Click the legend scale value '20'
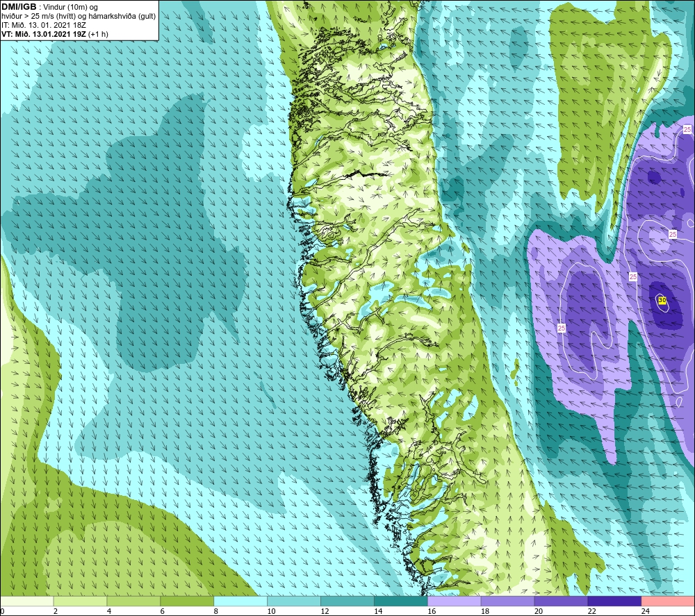This screenshot has width=695, height=616. (x=539, y=611)
